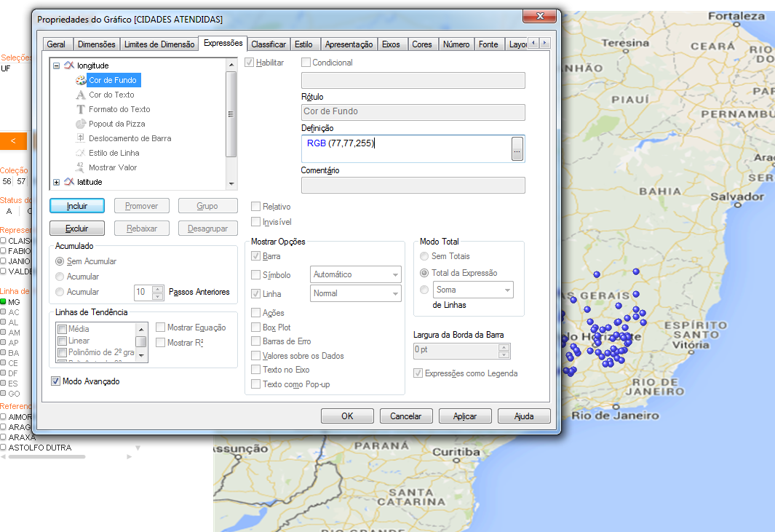Expand the latitude expression node
This screenshot has width=775, height=532.
click(x=57, y=182)
